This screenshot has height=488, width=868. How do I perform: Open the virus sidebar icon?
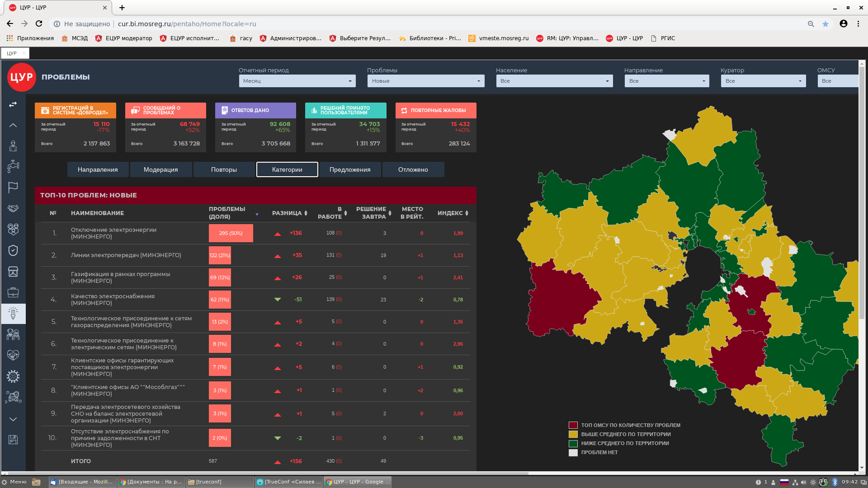(x=13, y=376)
